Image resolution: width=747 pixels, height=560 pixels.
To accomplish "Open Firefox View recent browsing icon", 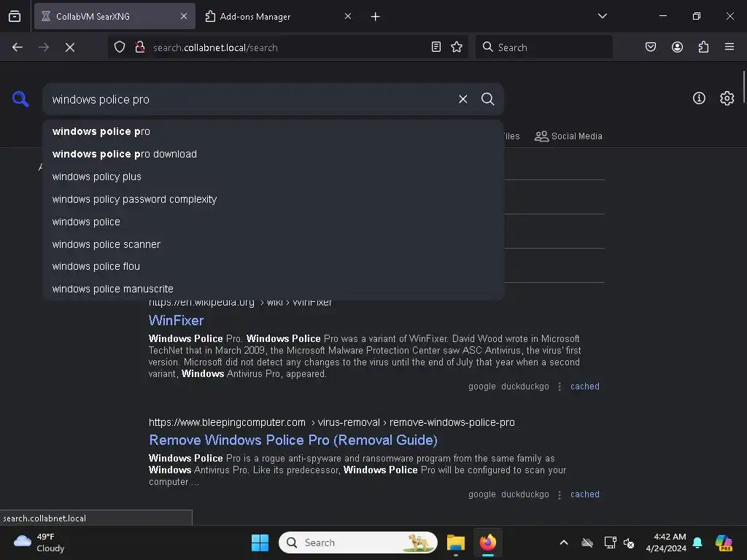I will [x=15, y=16].
